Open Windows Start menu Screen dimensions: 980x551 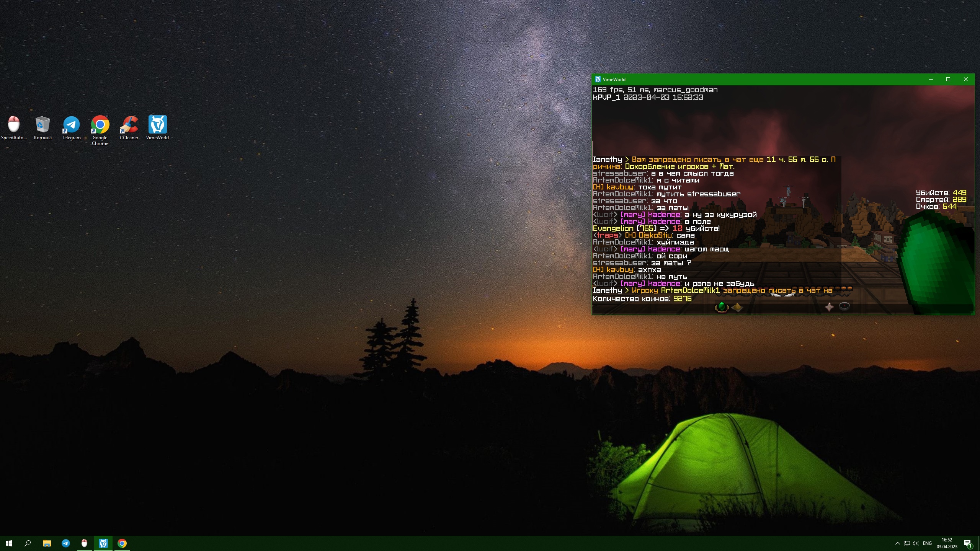click(9, 543)
